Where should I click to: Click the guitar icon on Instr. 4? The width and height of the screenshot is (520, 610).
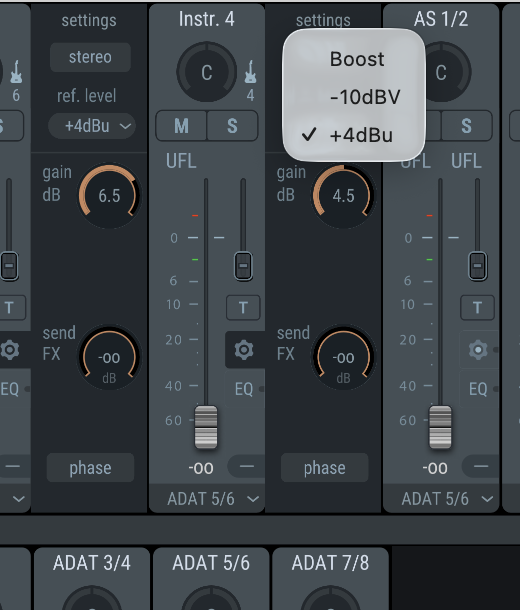coord(250,72)
